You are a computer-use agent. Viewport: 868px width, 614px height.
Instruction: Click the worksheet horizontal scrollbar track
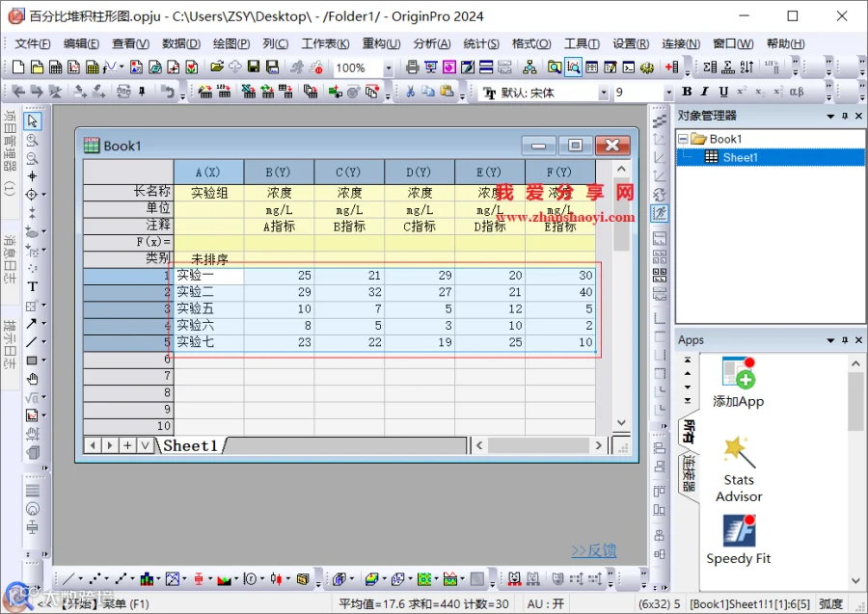(x=538, y=445)
